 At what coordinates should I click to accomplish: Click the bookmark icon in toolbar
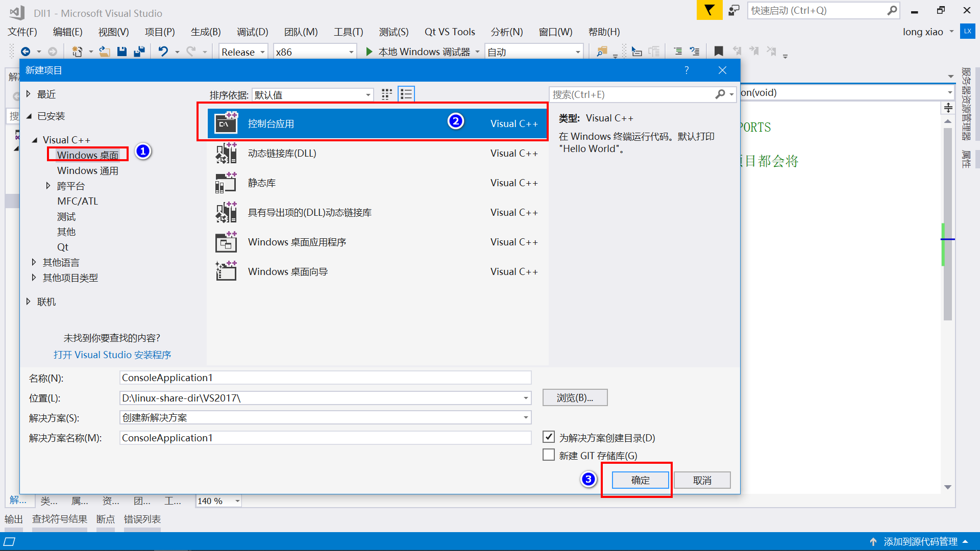(719, 52)
